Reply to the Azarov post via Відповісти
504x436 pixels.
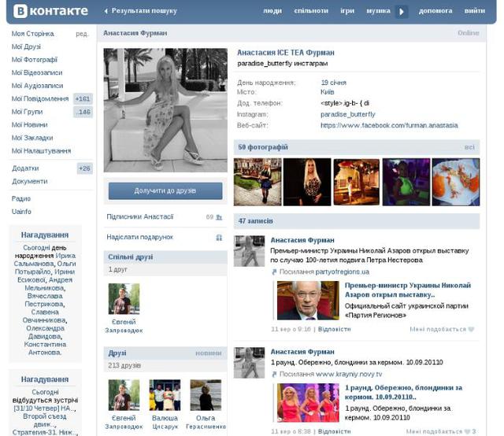click(x=334, y=330)
